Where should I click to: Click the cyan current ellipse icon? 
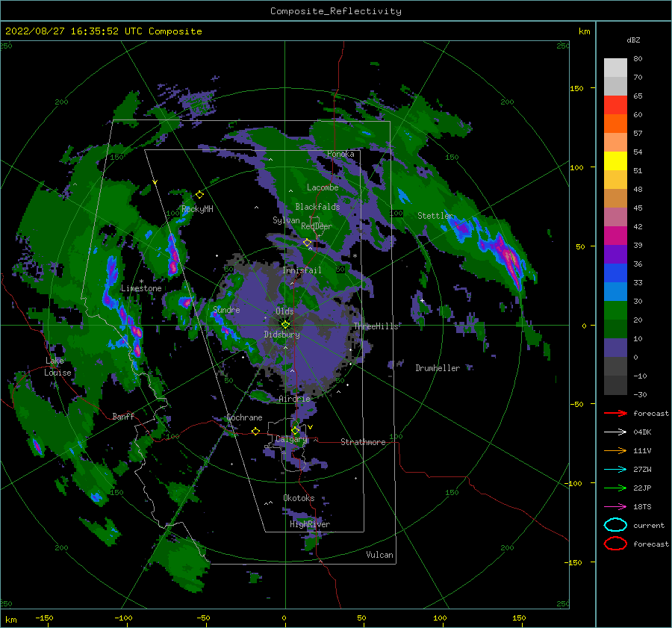pos(615,525)
